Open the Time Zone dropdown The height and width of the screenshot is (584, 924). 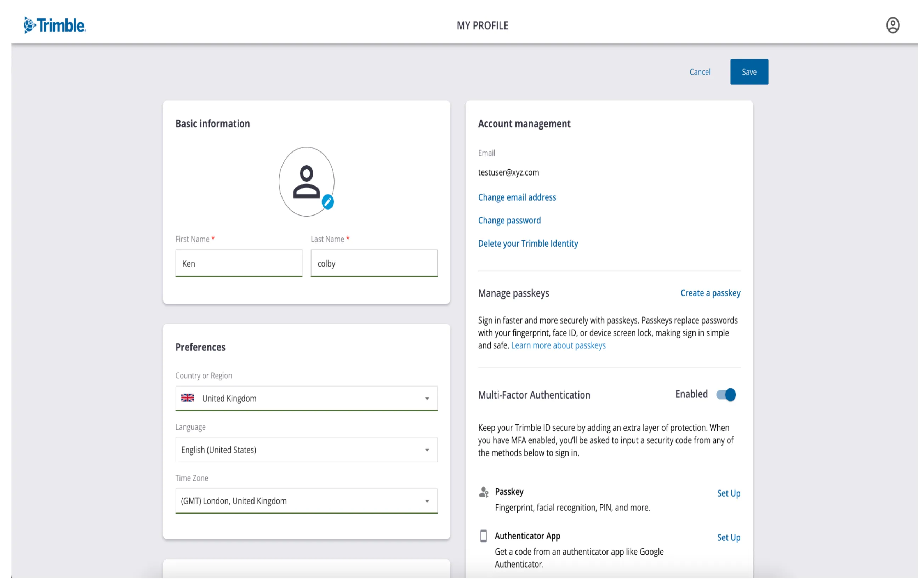[x=306, y=501]
